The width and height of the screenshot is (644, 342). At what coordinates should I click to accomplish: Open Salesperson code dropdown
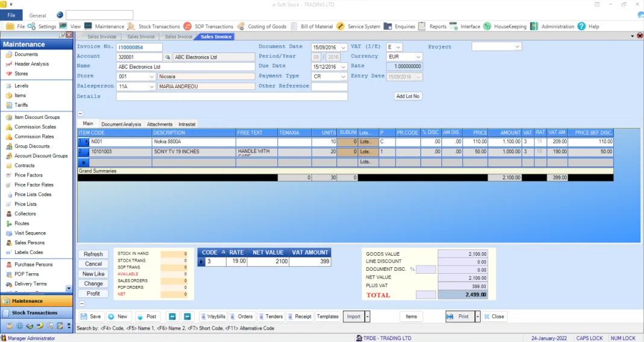pyautogui.click(x=151, y=86)
